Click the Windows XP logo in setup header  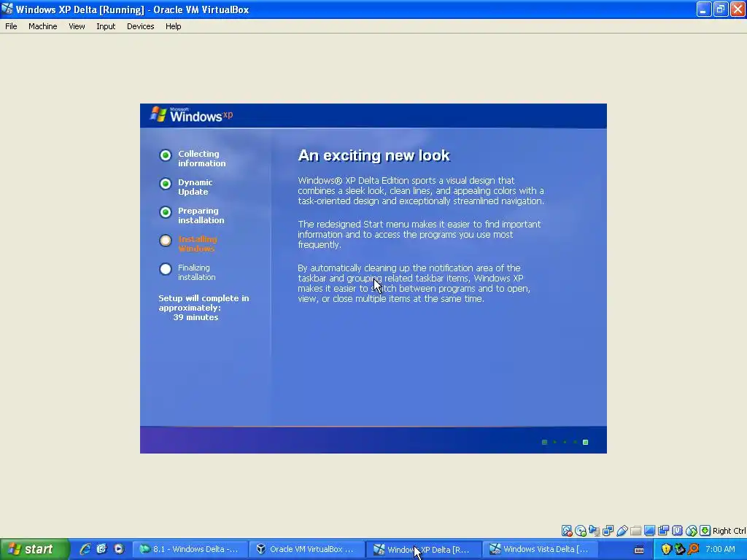click(192, 114)
